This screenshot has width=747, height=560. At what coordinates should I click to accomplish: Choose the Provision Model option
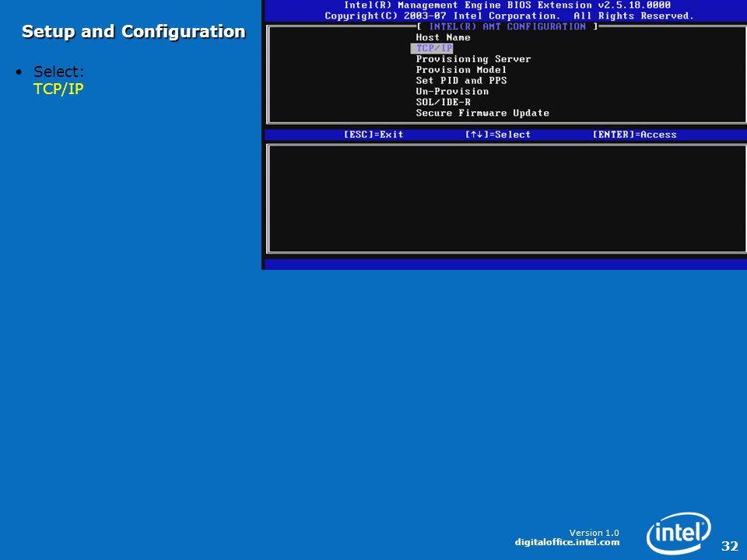click(x=461, y=70)
